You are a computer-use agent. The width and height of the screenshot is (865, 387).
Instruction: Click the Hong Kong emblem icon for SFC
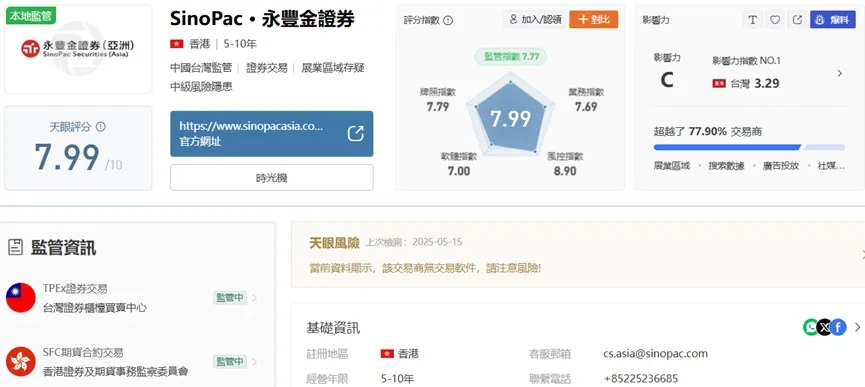[x=21, y=362]
